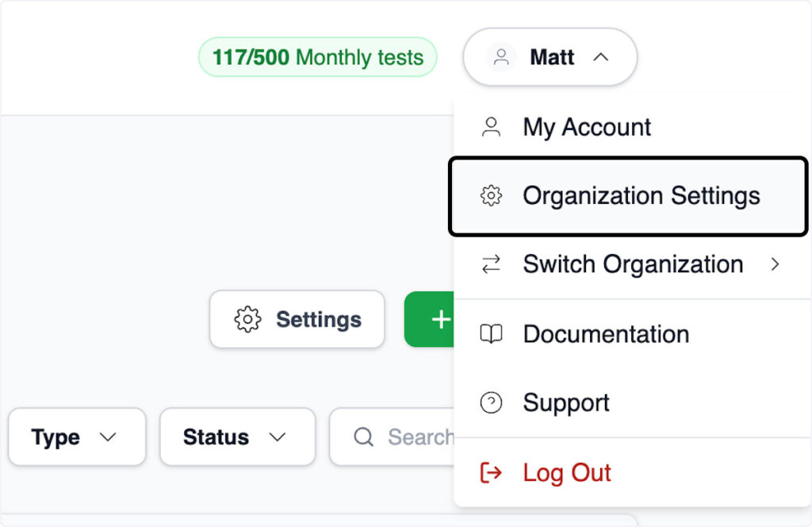Choose the Organization Settings menu entry
The height and width of the screenshot is (527, 812).
click(641, 196)
